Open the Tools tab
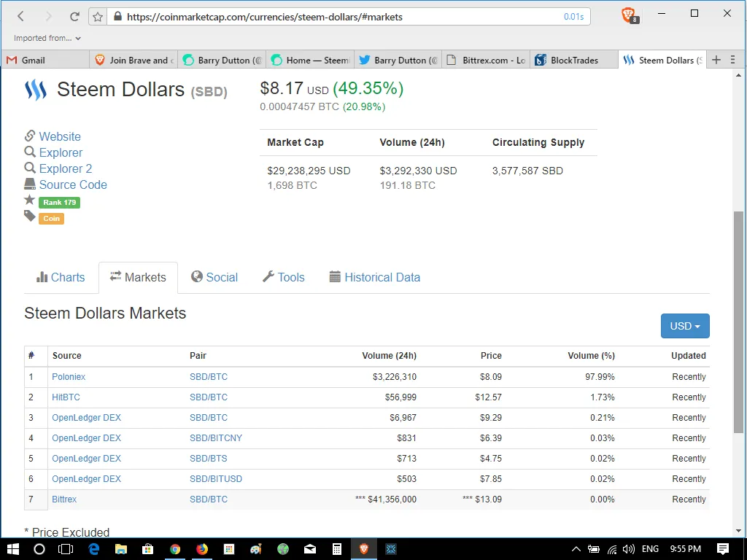Screen dimensions: 747x560 click(x=284, y=277)
